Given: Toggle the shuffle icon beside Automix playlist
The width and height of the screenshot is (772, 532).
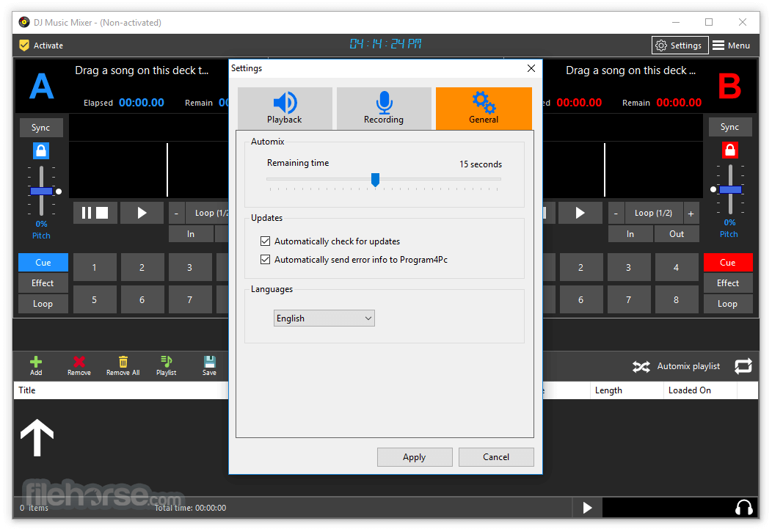Looking at the screenshot, I should click(641, 367).
